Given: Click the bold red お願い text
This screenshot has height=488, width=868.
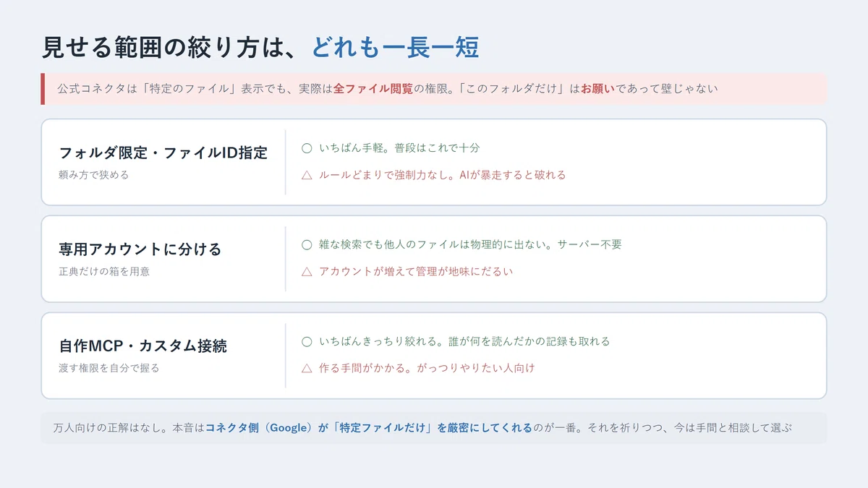Looking at the screenshot, I should (x=597, y=89).
